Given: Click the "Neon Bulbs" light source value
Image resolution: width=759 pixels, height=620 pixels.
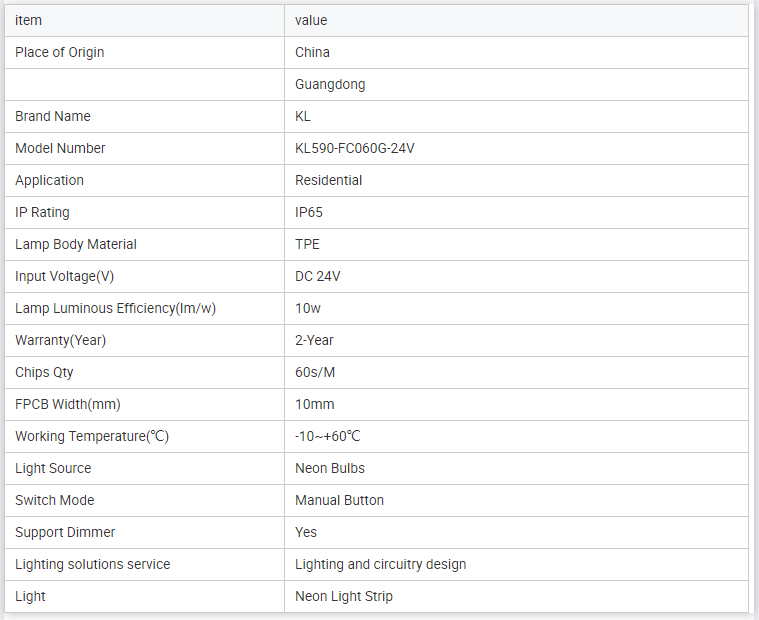Looking at the screenshot, I should [x=330, y=468].
